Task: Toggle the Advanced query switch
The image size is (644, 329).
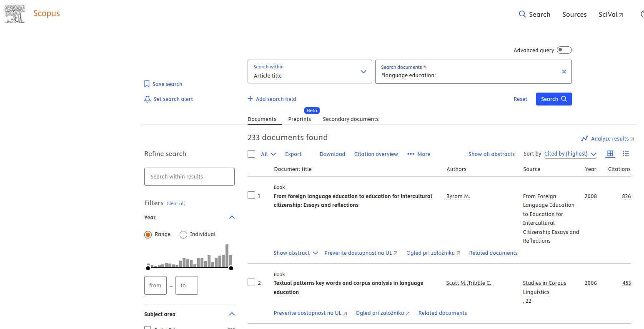Action: point(564,50)
